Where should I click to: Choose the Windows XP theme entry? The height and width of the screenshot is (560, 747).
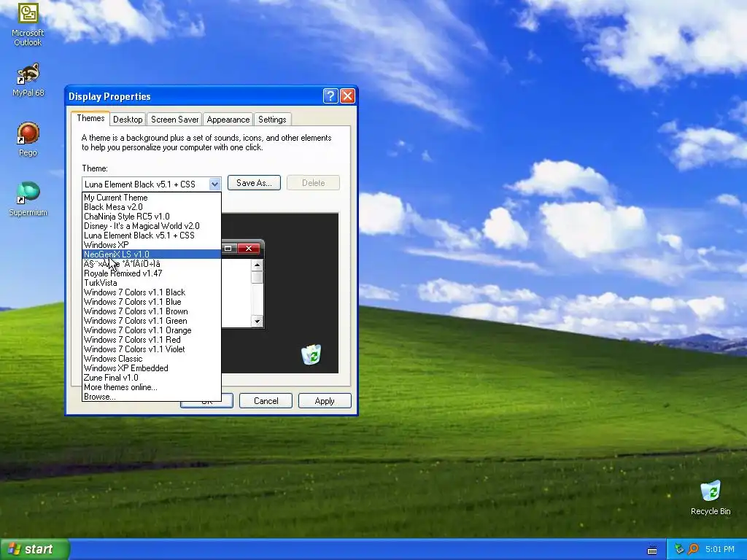click(x=152, y=245)
